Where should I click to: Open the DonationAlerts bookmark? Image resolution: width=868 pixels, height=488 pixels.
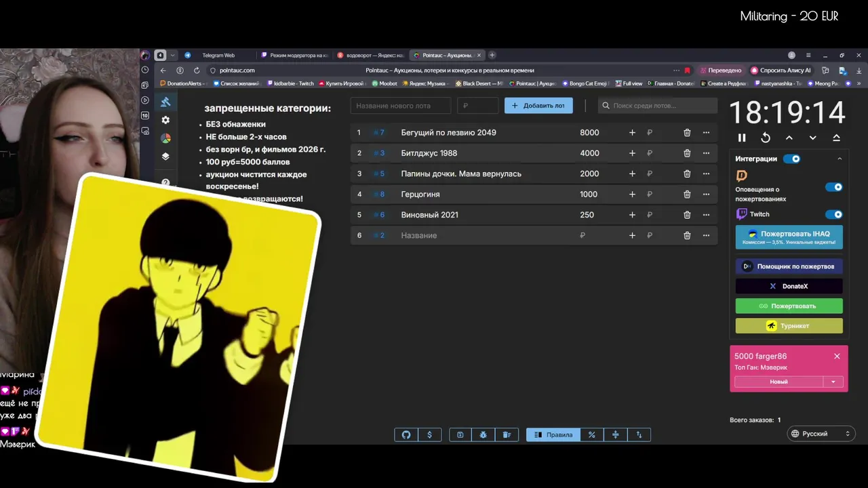click(182, 83)
